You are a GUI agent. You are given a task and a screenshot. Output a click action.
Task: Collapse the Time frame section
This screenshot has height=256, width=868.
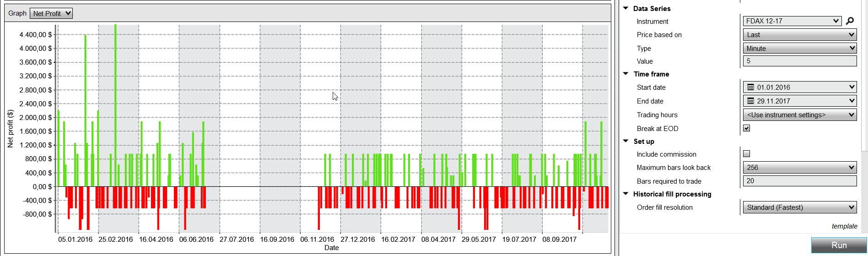click(x=626, y=74)
